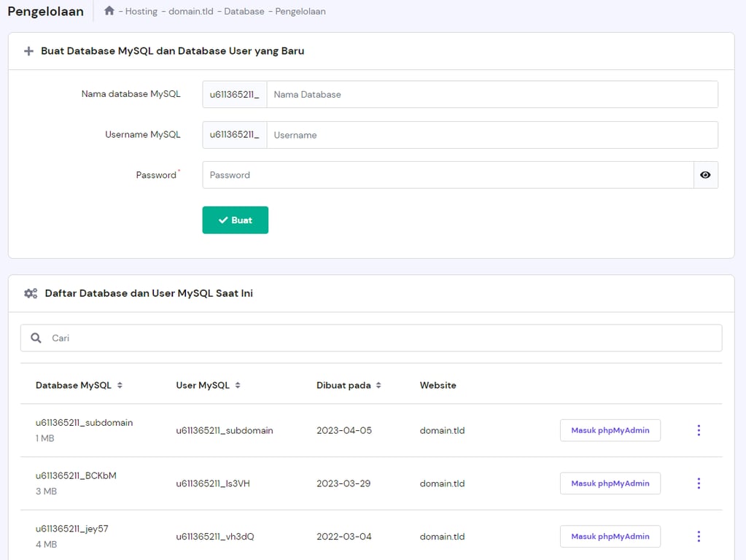Navigate to Database via the breadcrumb
This screenshot has height=560, width=746.
click(x=244, y=11)
